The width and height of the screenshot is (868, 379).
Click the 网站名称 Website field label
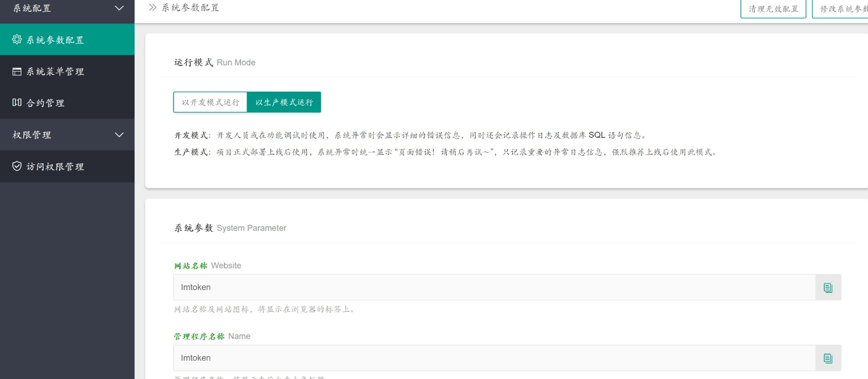tap(207, 266)
